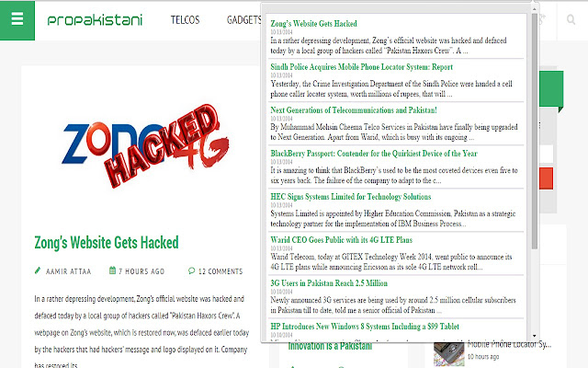Open the Zong Hacked 4G image

click(145, 145)
